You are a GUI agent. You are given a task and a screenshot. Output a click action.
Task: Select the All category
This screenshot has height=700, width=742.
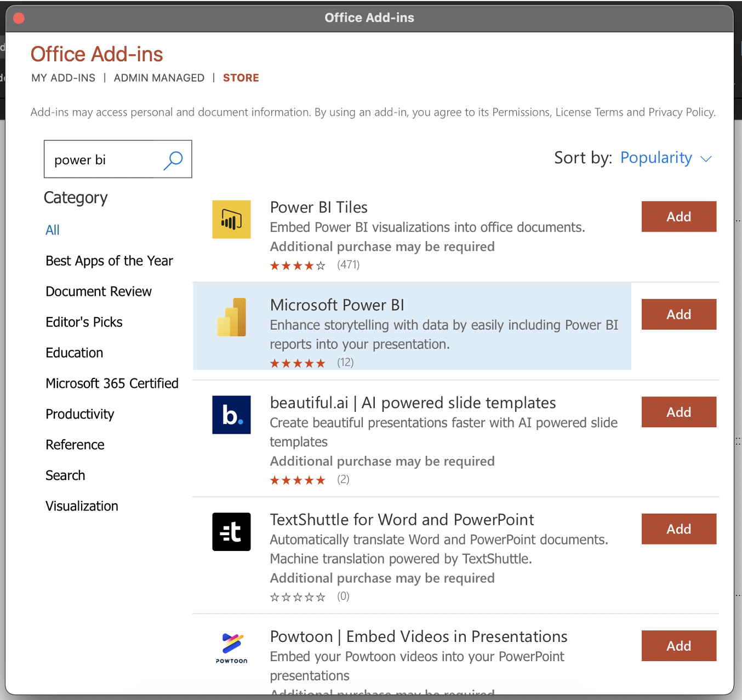point(53,230)
